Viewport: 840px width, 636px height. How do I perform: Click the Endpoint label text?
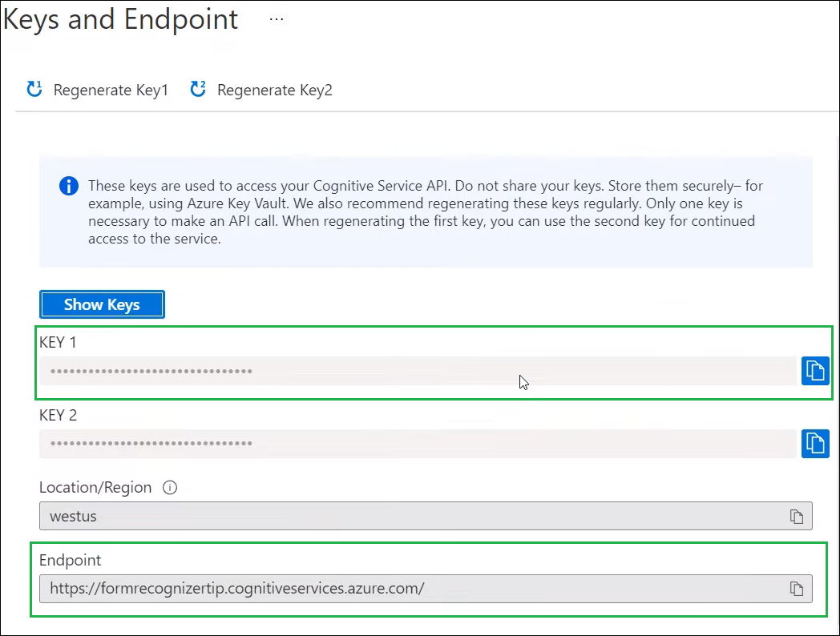pos(71,561)
